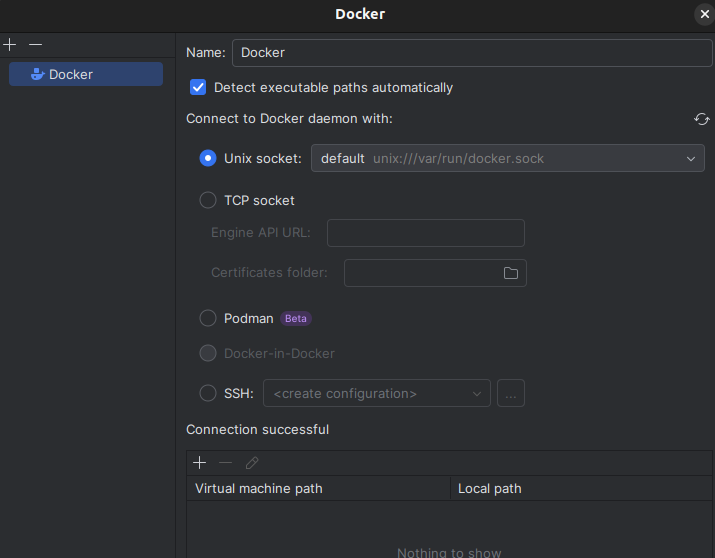
Task: Click the Virtual machine path column header
Action: [318, 488]
